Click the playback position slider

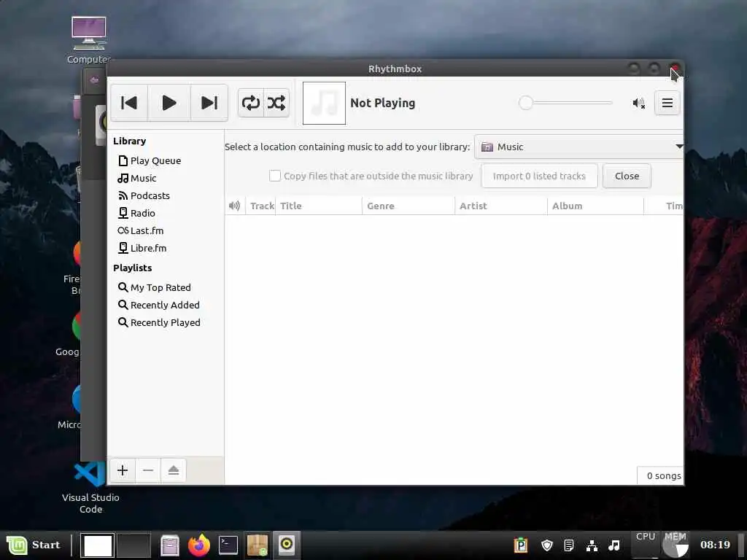(565, 103)
